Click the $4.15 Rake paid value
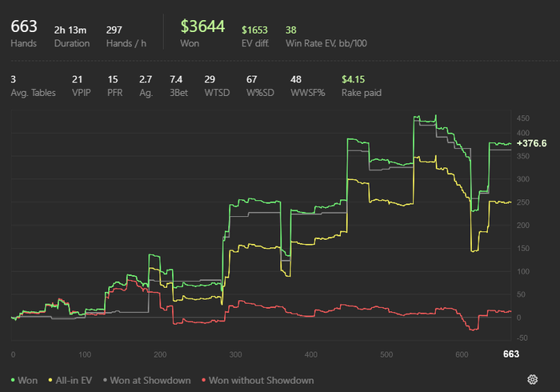This screenshot has height=392, width=560. 354,79
